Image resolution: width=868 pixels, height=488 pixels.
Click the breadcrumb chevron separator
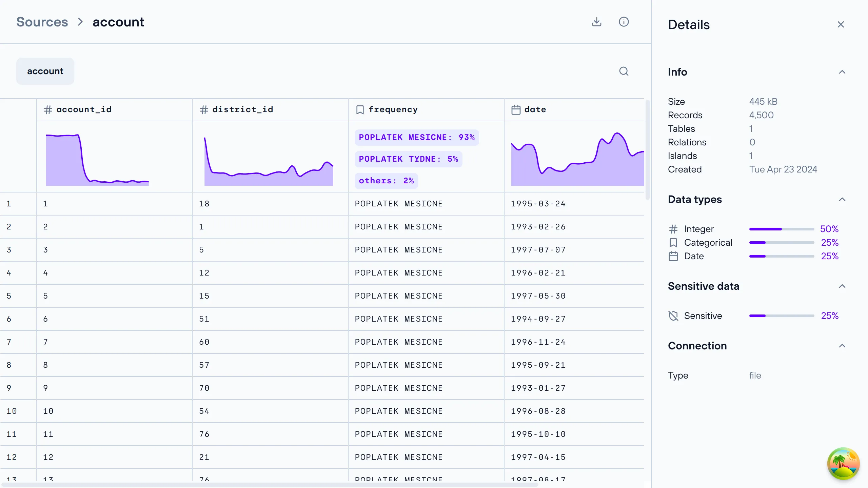(80, 22)
